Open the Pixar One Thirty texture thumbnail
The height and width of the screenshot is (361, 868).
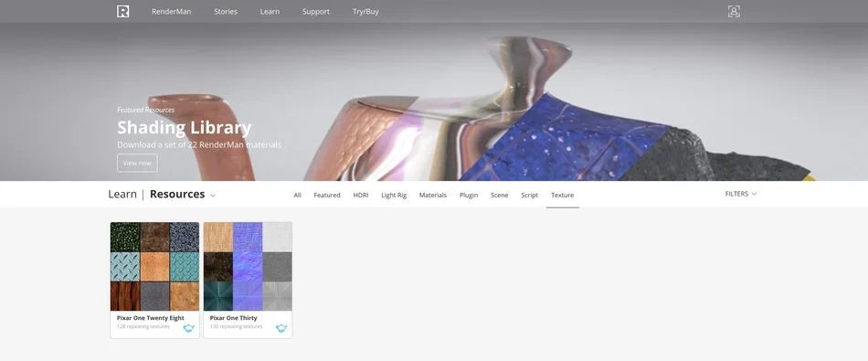tap(248, 266)
